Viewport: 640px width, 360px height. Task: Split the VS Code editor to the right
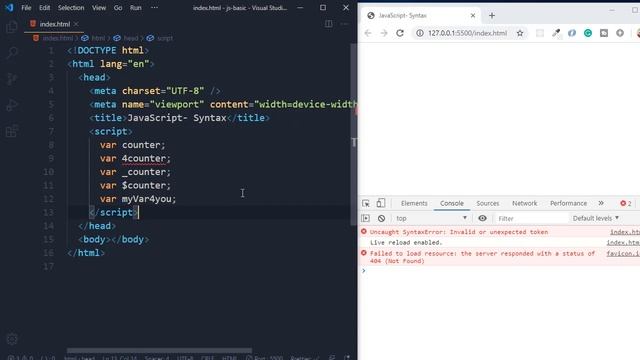(328, 24)
